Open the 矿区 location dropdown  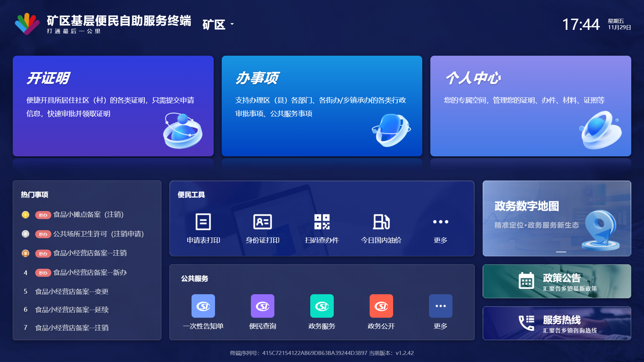217,24
